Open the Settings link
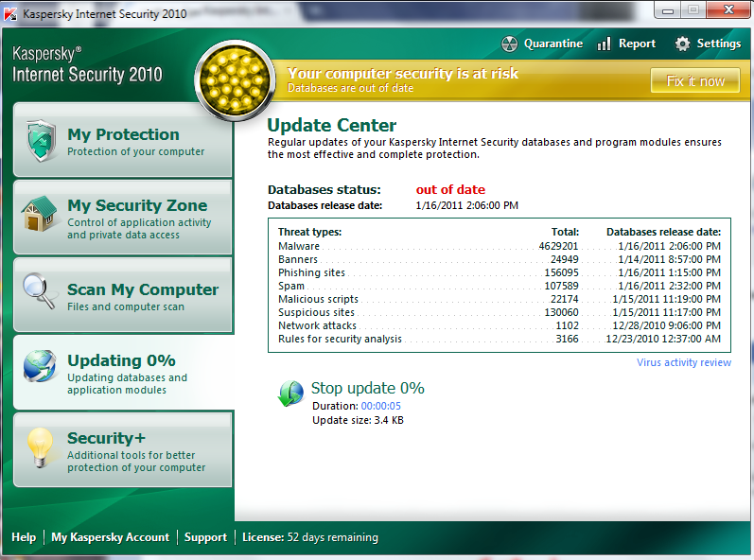Screen dimensions: 754x560 coord(718,44)
